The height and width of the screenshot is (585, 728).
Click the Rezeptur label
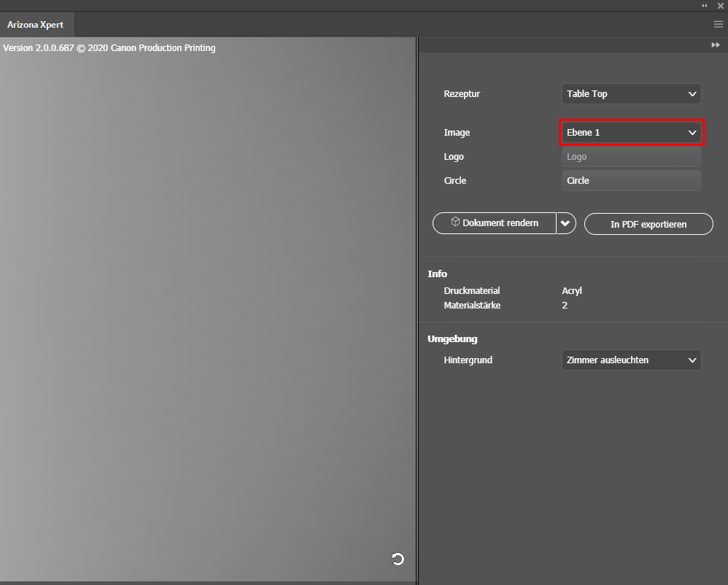[x=462, y=94]
